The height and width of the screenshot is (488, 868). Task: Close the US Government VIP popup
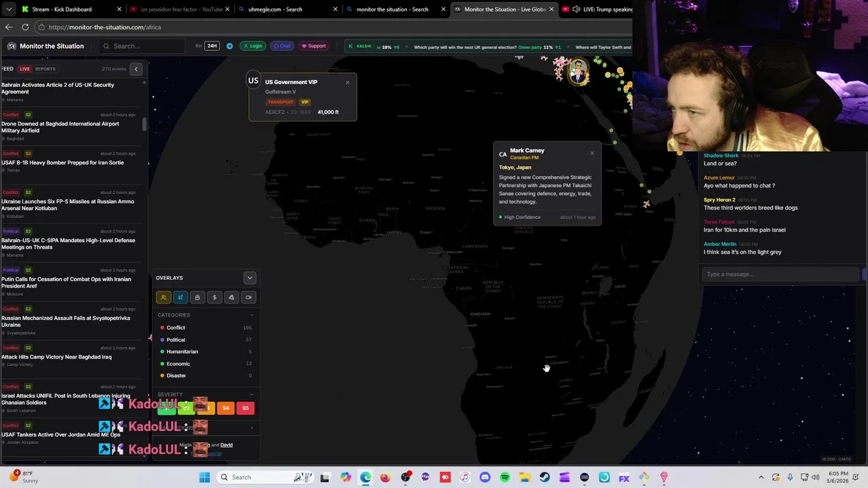click(x=347, y=83)
